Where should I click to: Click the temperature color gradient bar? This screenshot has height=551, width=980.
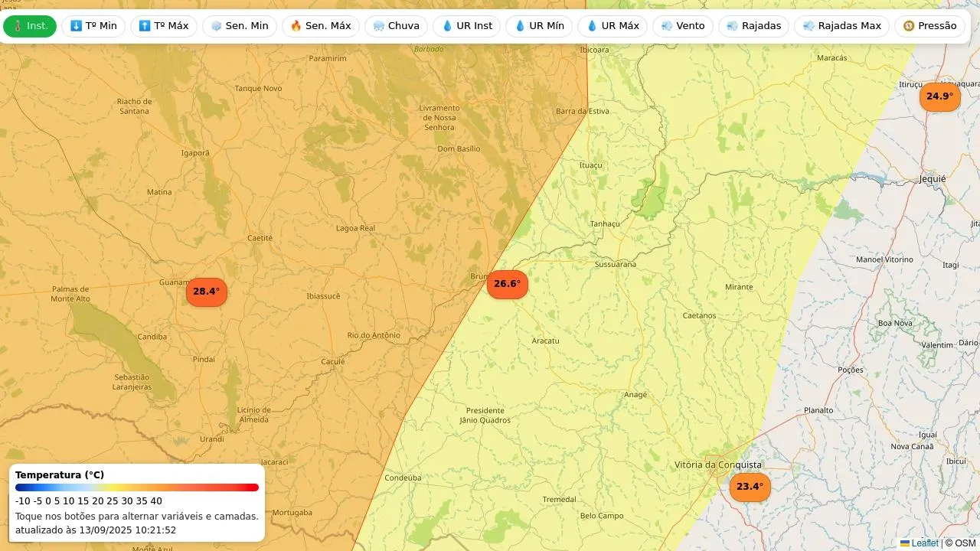[x=137, y=487]
